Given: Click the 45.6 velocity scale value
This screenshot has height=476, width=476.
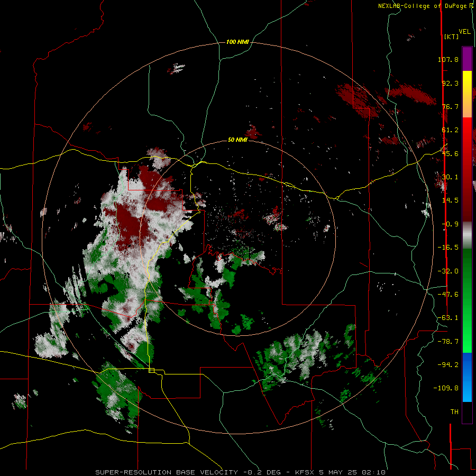Looking at the screenshot, I should [450, 153].
